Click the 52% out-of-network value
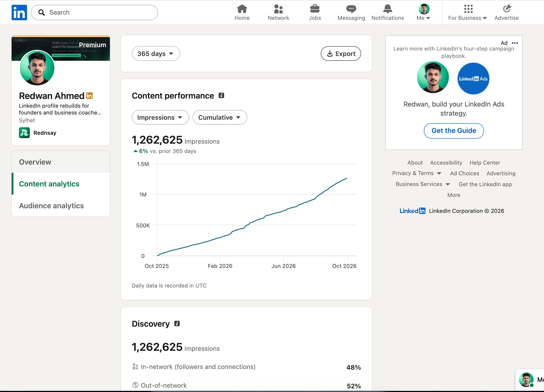 click(354, 386)
